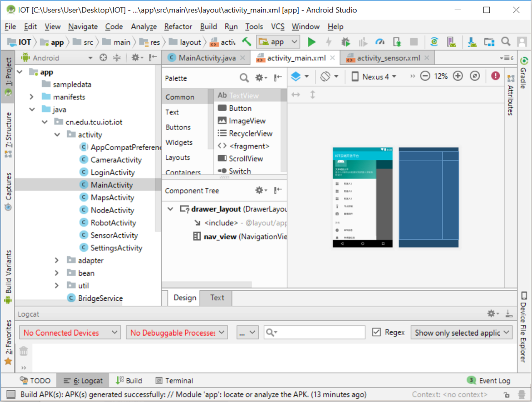
Task: Zoom out the design with minus icon
Action: (425, 76)
